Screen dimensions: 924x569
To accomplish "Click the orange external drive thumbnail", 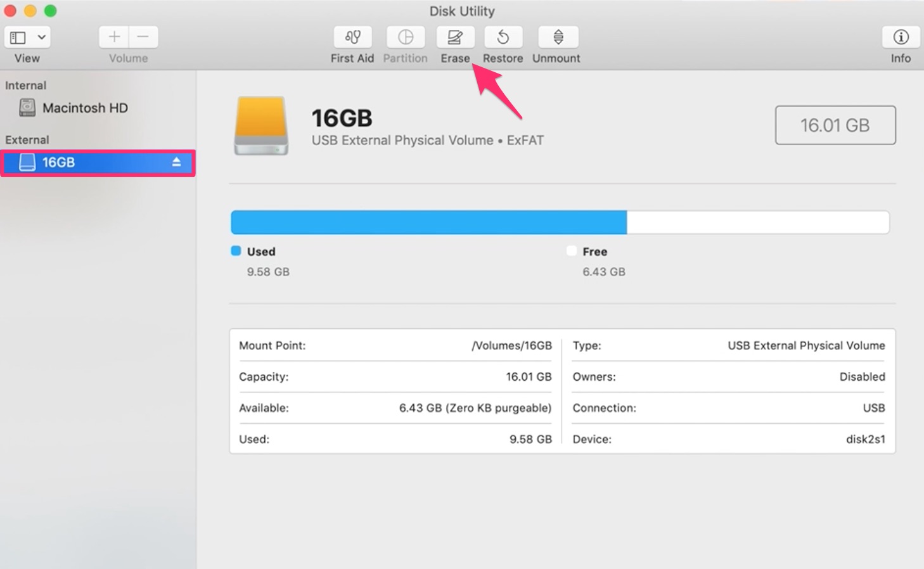I will pyautogui.click(x=260, y=125).
